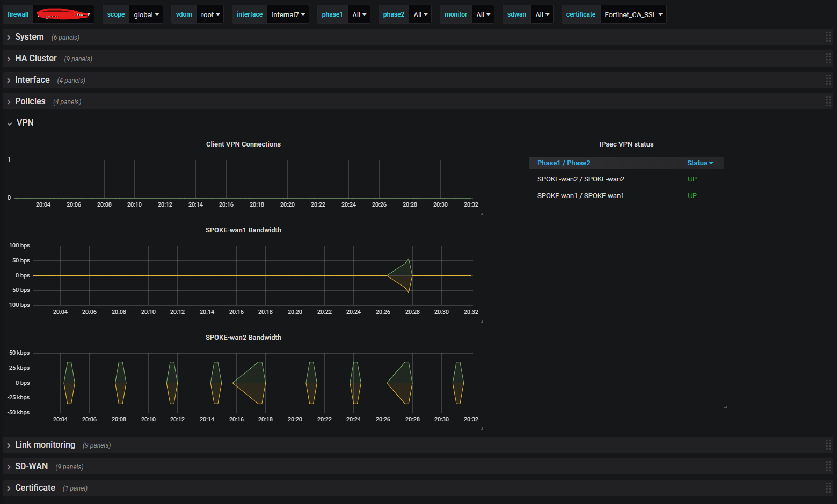Click the Certificate row drag handle icon
Screen dimensions: 837x504
point(828,488)
